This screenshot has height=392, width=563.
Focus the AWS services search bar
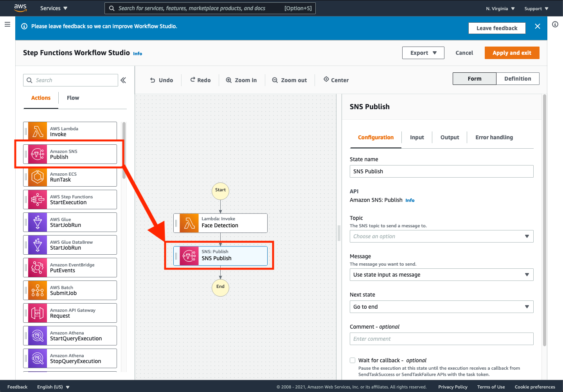pos(210,8)
